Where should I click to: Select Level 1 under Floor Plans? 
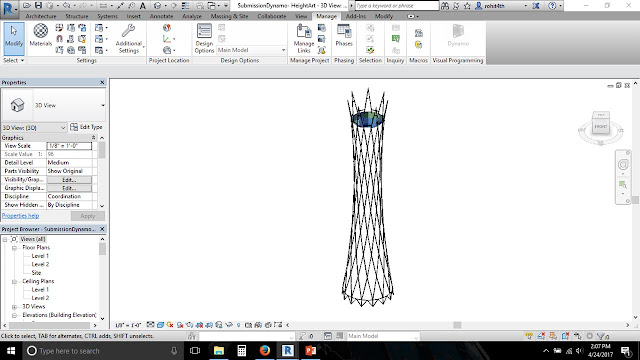pos(40,256)
